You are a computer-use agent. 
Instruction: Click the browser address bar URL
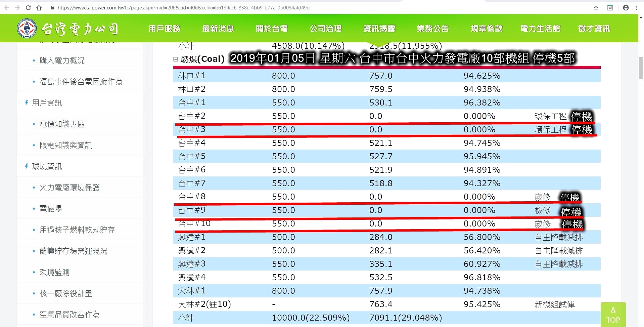click(x=184, y=8)
